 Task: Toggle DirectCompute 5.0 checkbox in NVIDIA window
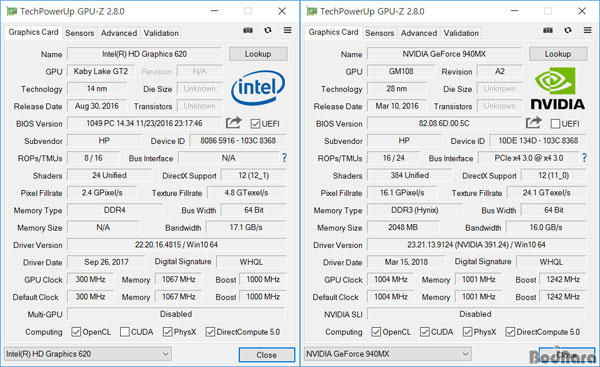510,332
